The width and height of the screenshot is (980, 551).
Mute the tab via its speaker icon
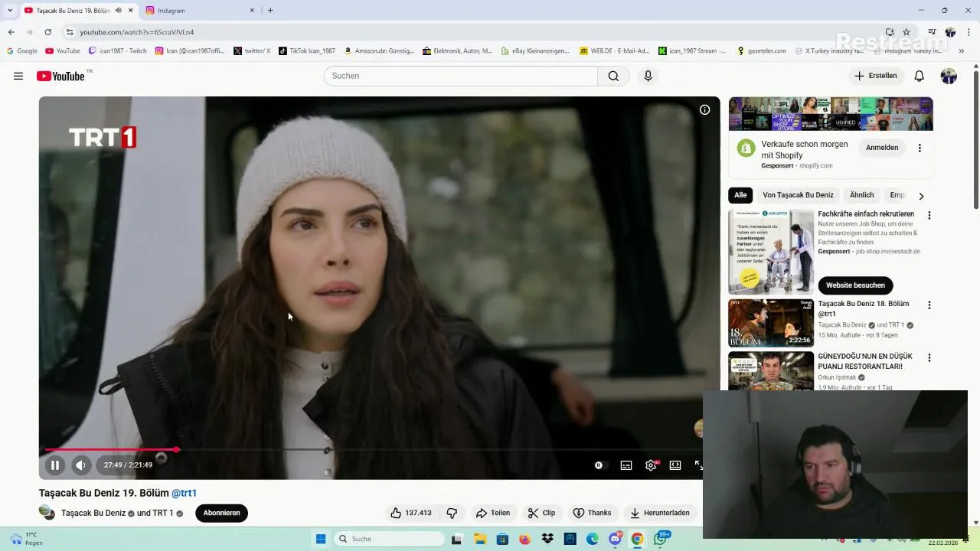(118, 11)
